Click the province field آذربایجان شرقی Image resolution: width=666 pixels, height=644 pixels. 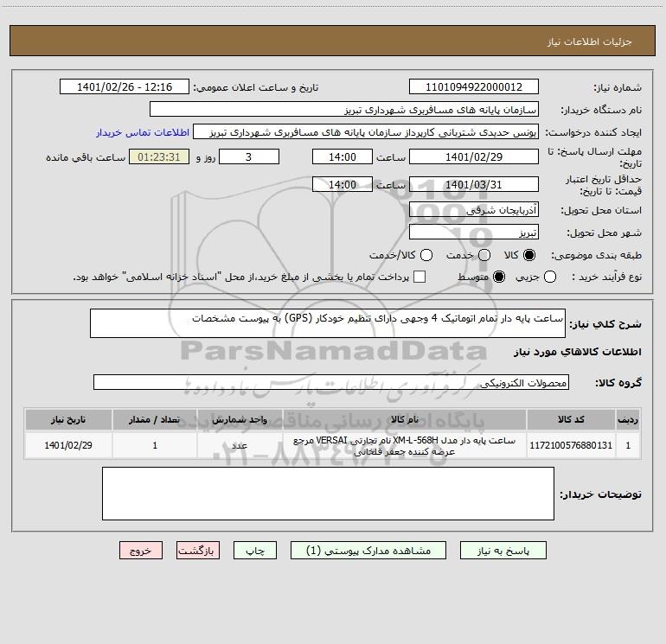click(x=474, y=209)
